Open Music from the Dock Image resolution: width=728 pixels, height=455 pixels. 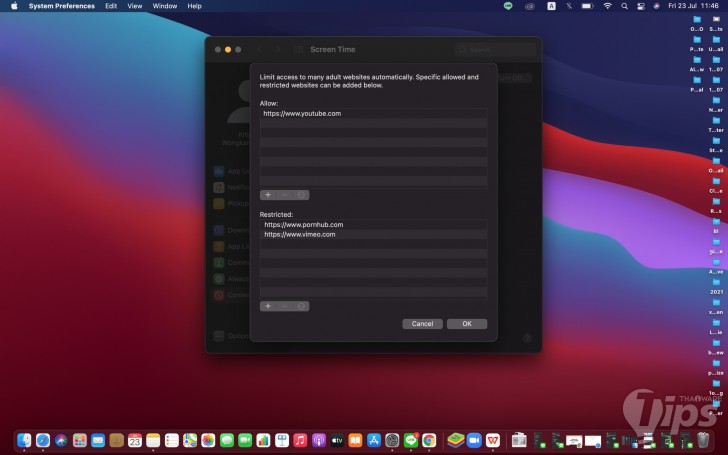coord(300,440)
